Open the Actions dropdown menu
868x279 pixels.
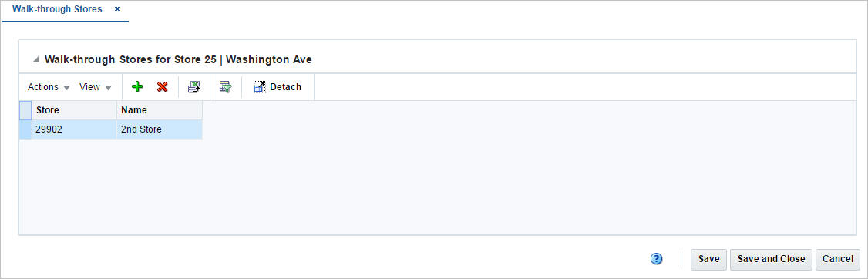(49, 87)
